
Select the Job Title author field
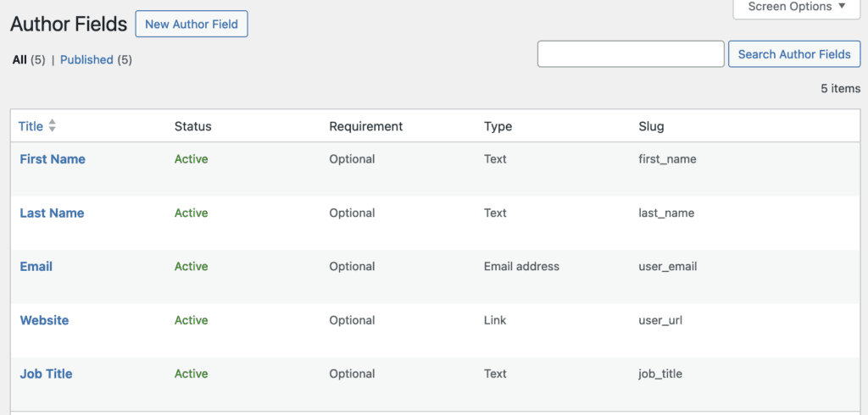tap(46, 374)
